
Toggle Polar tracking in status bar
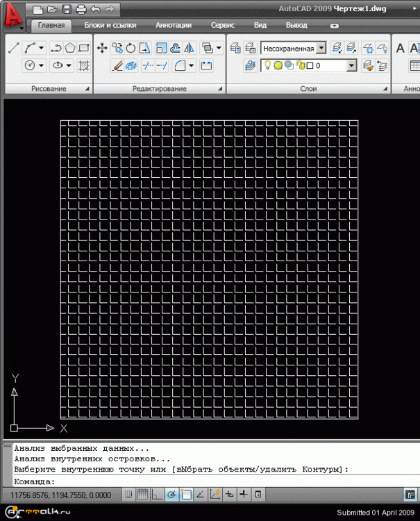171,495
